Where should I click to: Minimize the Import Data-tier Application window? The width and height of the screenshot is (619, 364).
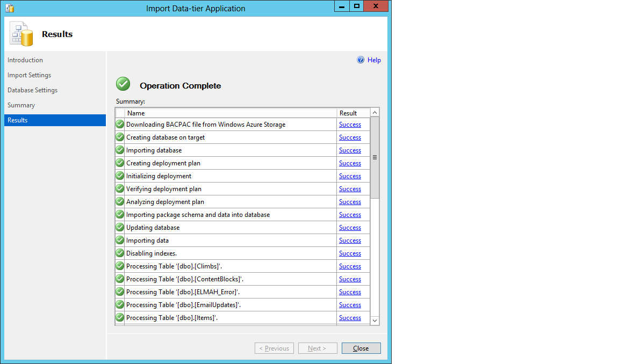pyautogui.click(x=342, y=6)
